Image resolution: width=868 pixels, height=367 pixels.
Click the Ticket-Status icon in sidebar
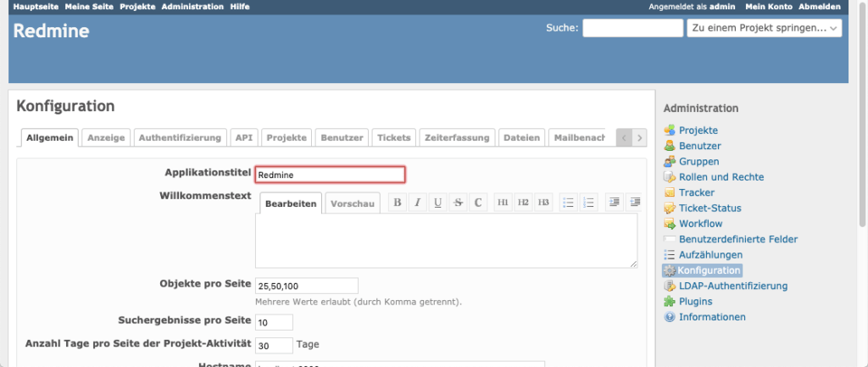pyautogui.click(x=670, y=209)
